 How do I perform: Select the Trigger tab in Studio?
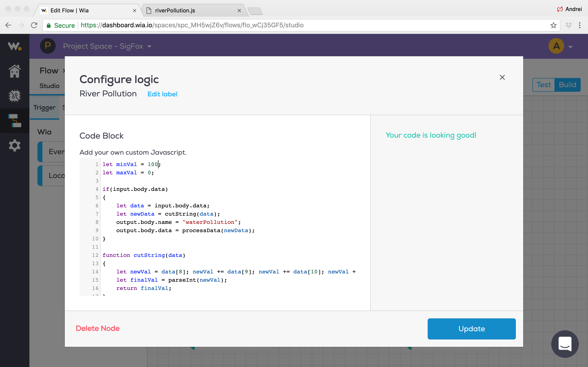tap(45, 108)
